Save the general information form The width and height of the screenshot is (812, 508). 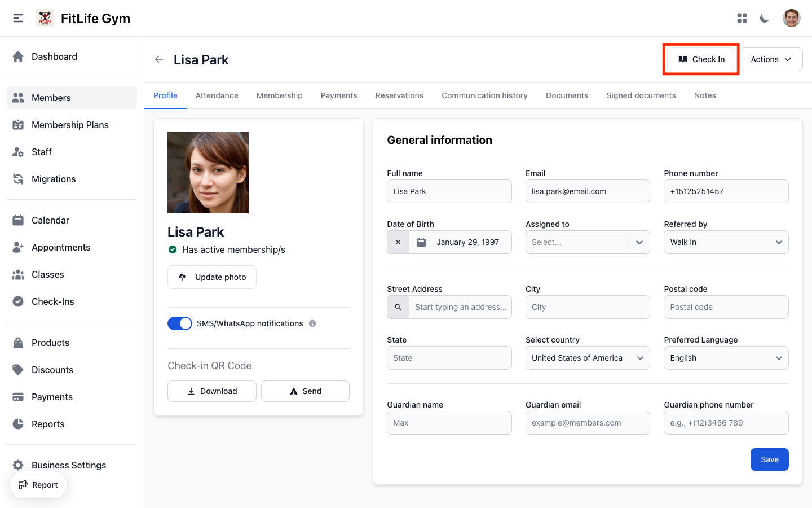click(x=769, y=459)
